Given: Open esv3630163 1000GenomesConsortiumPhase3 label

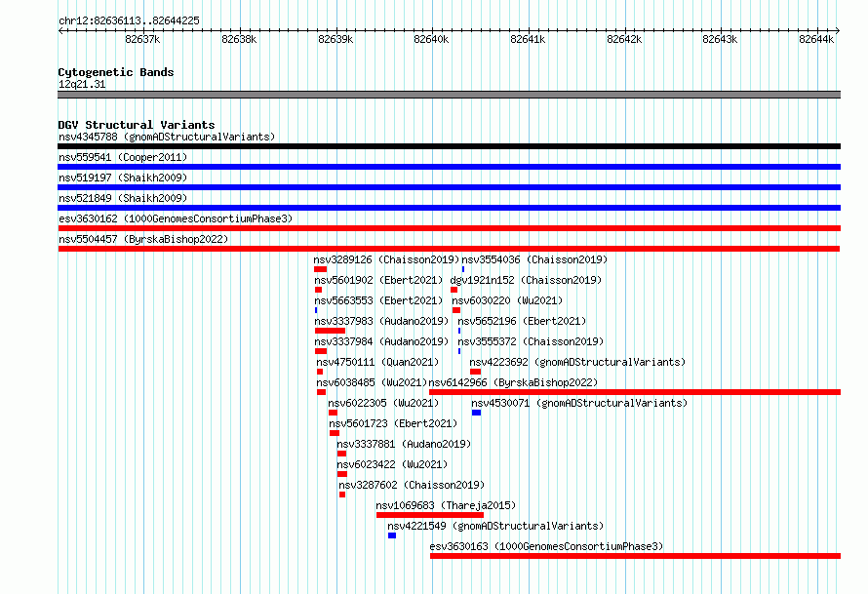Looking at the screenshot, I should click(x=546, y=546).
